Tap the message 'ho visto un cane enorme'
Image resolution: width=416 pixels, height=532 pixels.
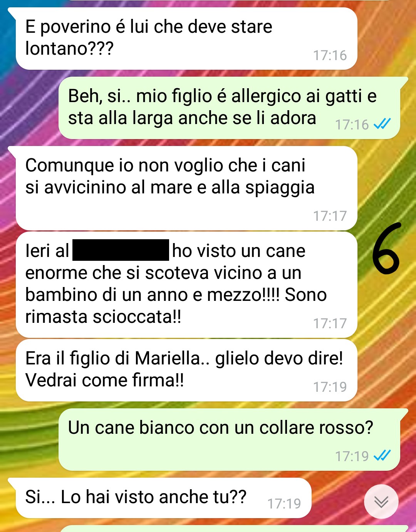tap(186, 285)
